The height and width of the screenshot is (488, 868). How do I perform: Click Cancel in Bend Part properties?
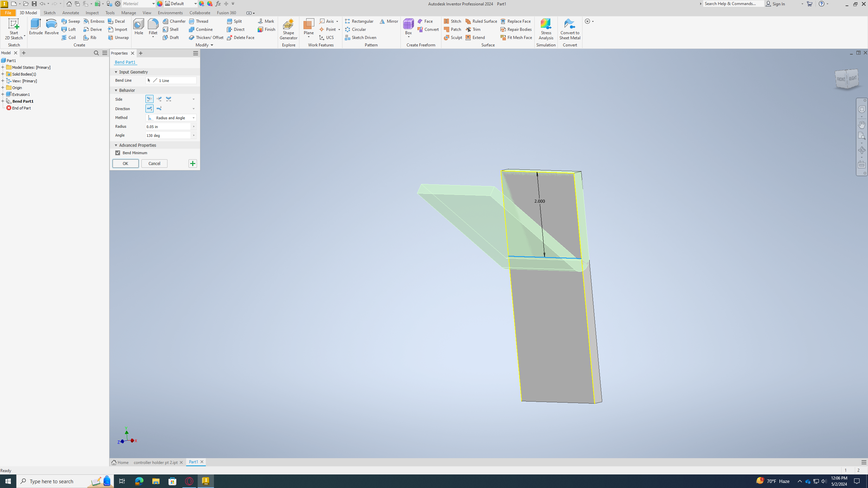(154, 163)
